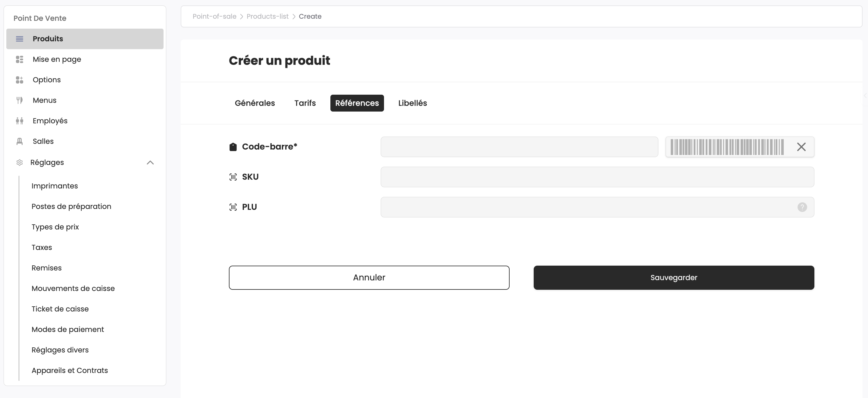Open the Taxes settings item
Viewport: 868px width, 398px height.
[42, 248]
